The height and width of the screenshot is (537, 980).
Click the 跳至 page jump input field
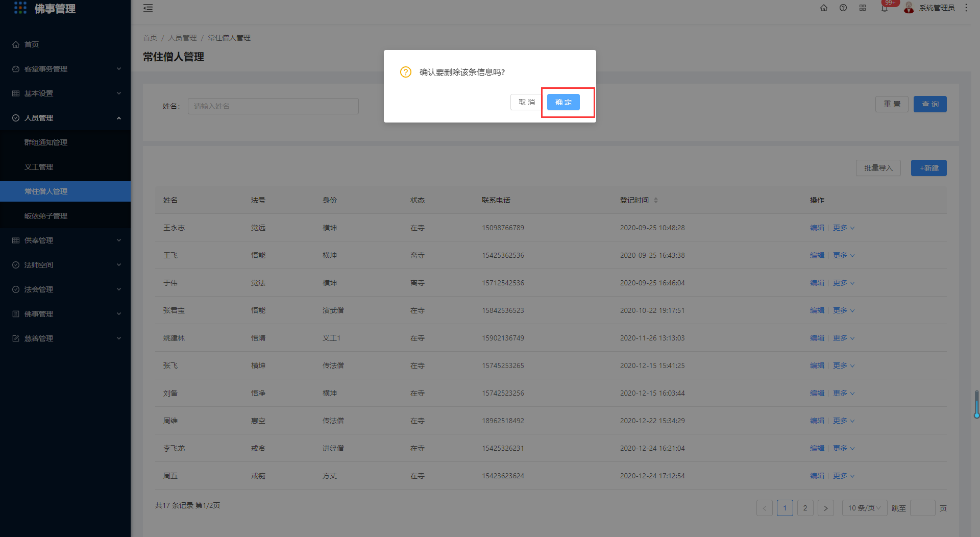click(922, 508)
